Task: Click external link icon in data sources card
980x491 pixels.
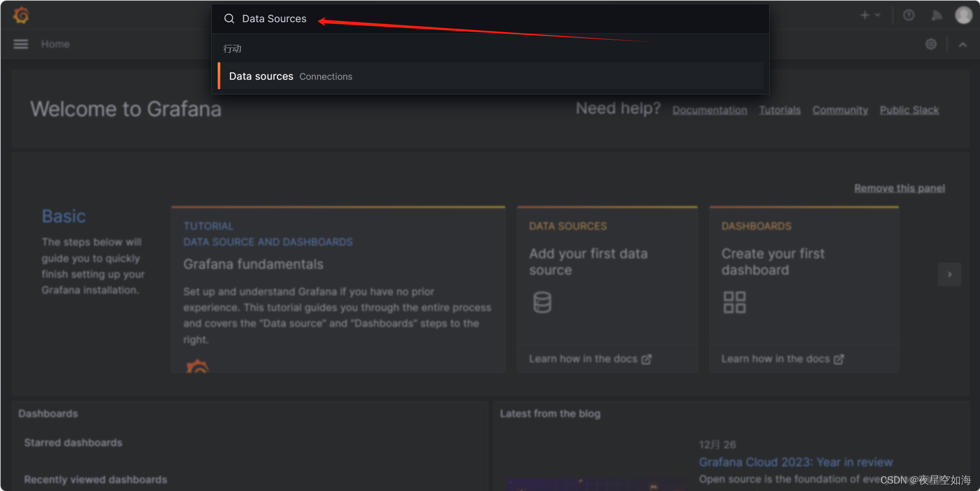Action: click(647, 360)
